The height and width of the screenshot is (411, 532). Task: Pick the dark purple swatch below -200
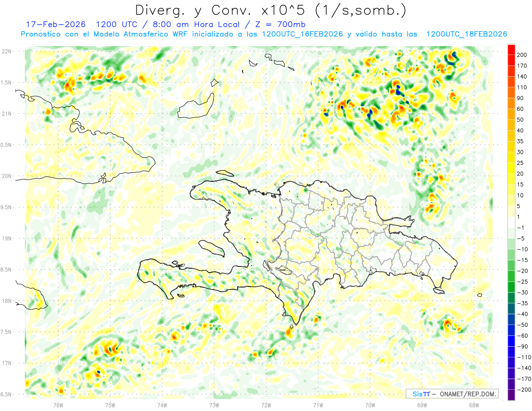(511, 395)
